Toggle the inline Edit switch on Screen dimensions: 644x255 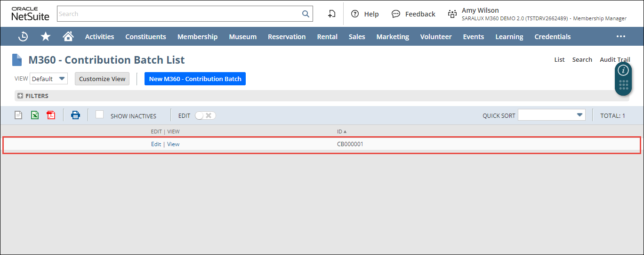click(205, 115)
